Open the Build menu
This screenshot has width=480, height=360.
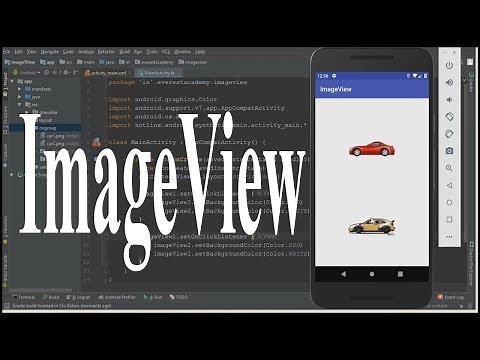[x=125, y=52]
